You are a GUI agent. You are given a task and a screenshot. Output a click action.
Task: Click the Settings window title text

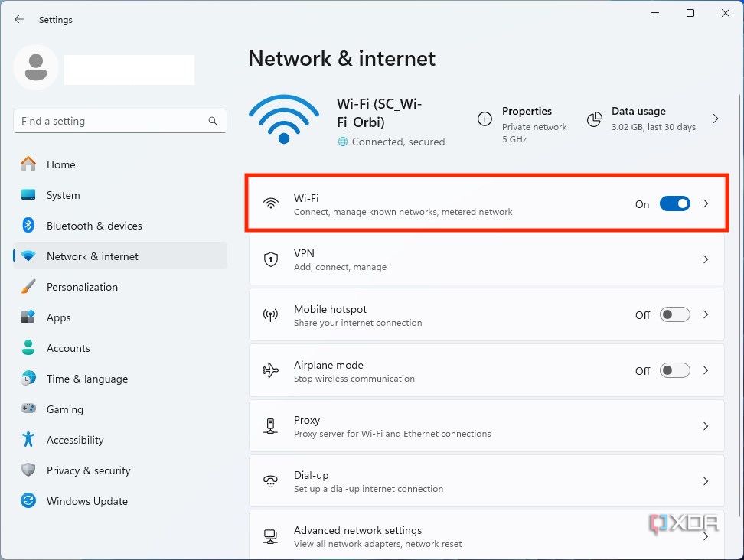tap(56, 19)
